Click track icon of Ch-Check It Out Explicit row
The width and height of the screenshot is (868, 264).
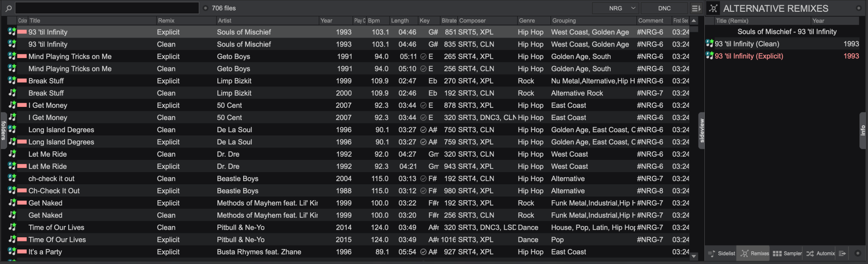click(x=12, y=191)
